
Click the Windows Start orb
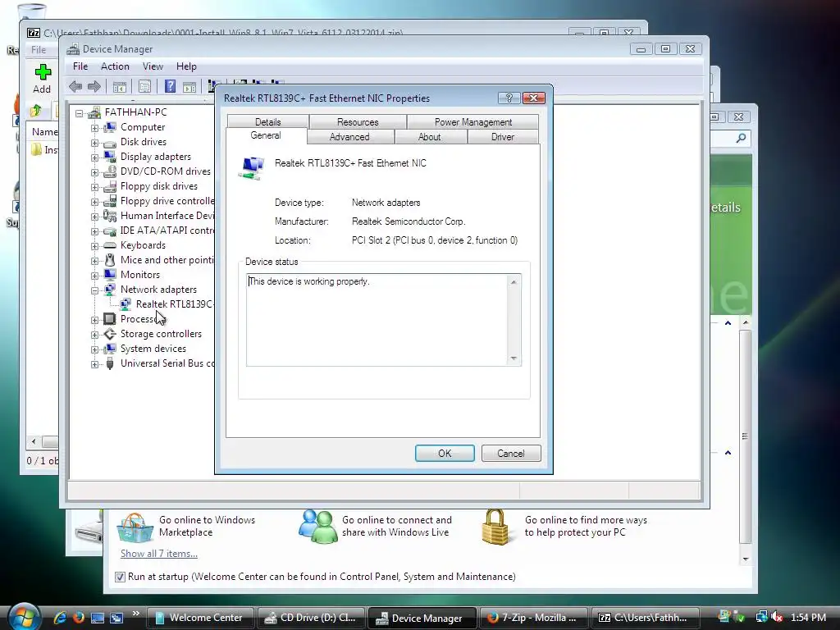[x=24, y=617]
